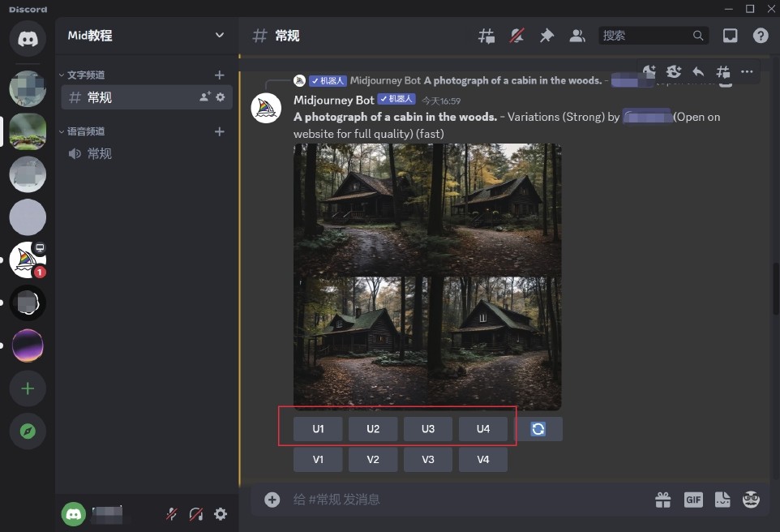Open User Settings gear icon
The image size is (780, 532).
pos(221,513)
